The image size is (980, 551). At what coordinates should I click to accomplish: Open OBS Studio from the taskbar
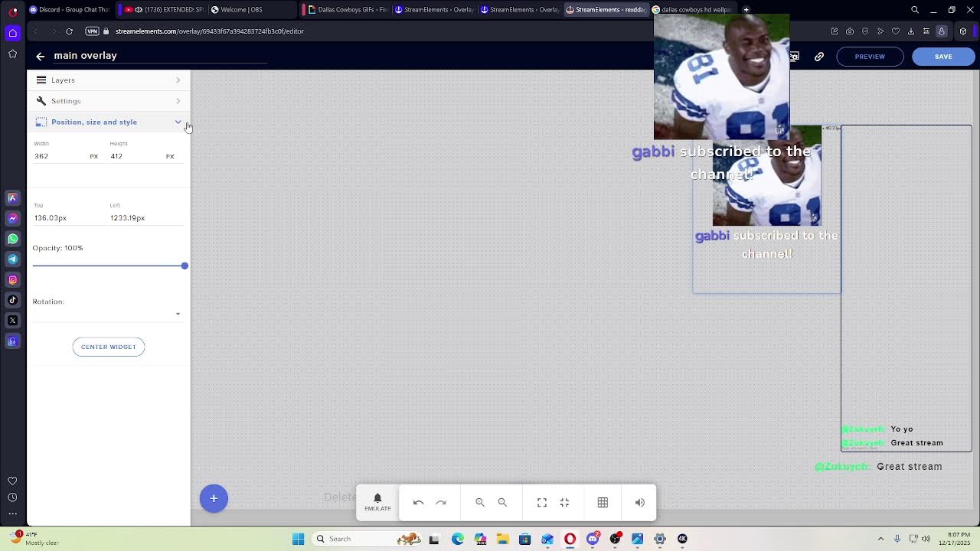[x=615, y=539]
